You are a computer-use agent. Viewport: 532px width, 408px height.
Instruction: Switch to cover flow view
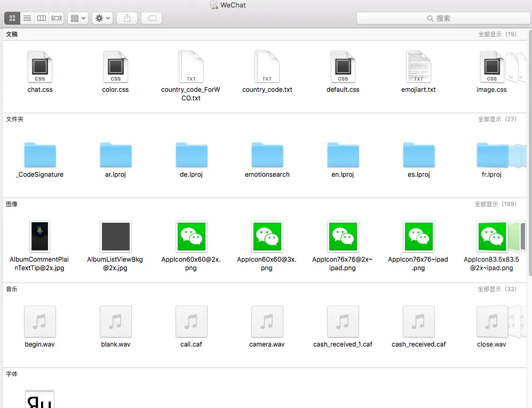[57, 18]
